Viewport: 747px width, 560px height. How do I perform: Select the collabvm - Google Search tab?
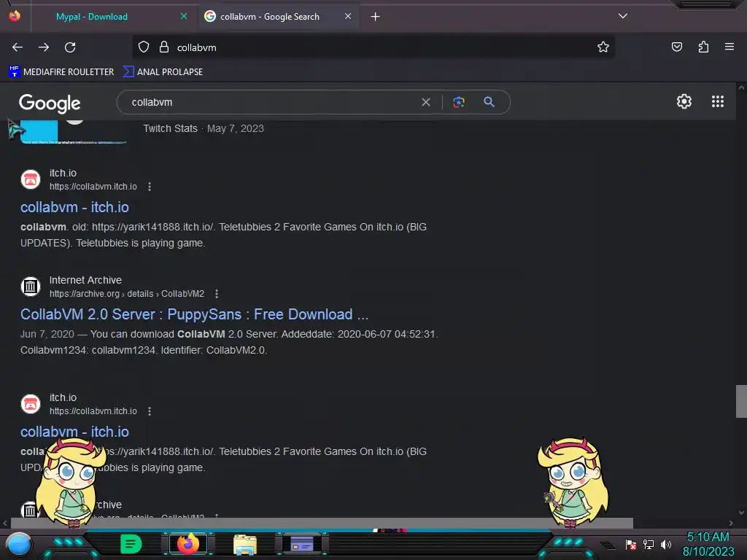(x=279, y=17)
